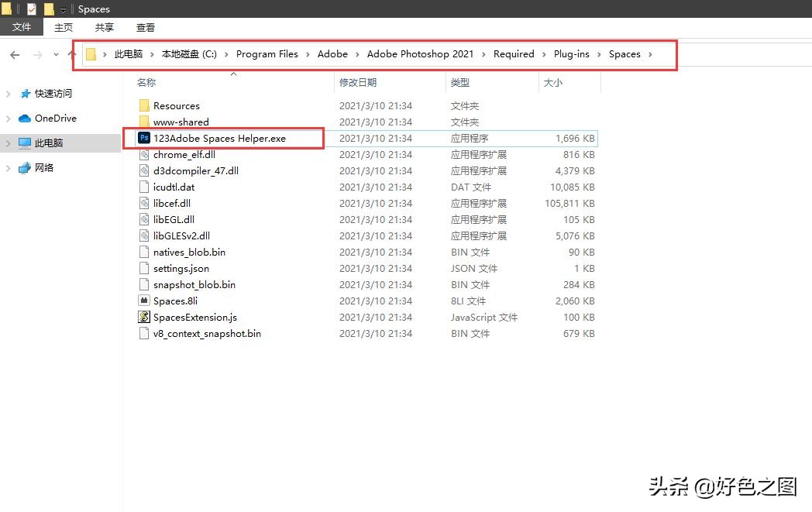Image resolution: width=812 pixels, height=512 pixels.
Task: Open the quick access toolbar customize dropdown
Action: 62,9
